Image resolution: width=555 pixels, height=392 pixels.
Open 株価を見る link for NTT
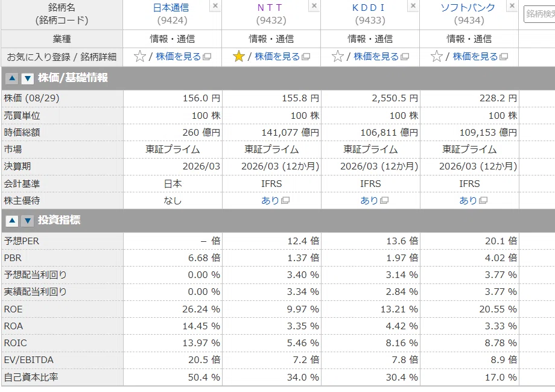[277, 57]
